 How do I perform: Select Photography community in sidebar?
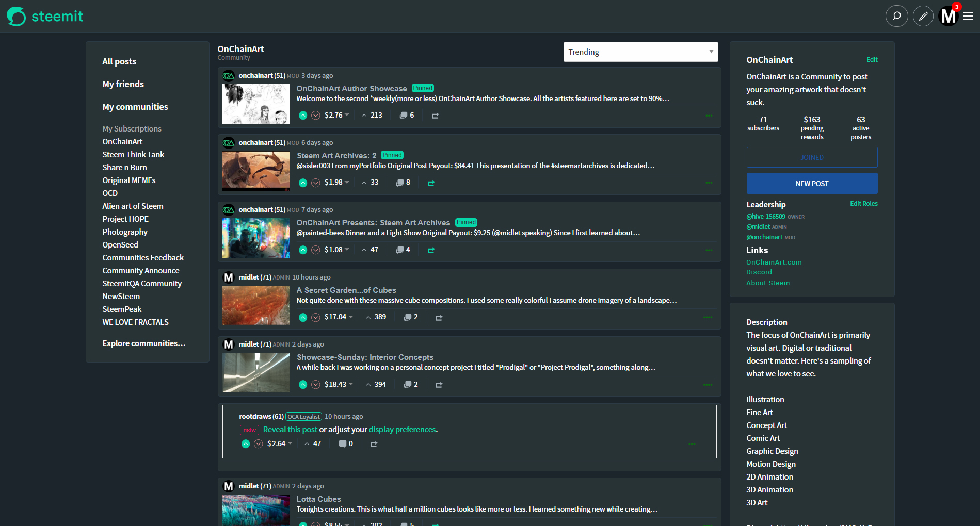click(125, 232)
